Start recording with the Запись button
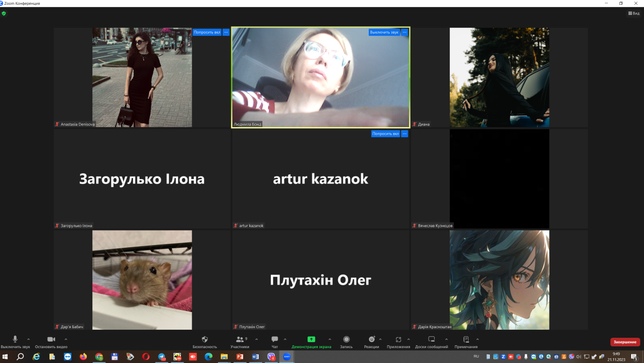This screenshot has width=644, height=363. pos(346,340)
